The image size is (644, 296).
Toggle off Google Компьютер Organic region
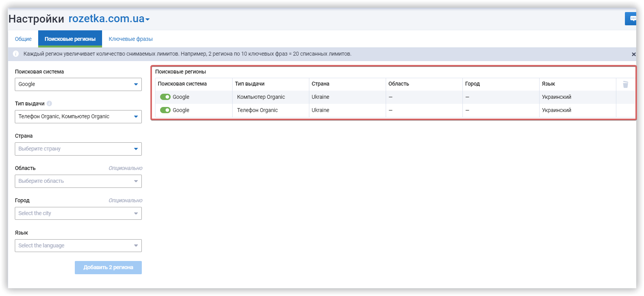click(165, 97)
